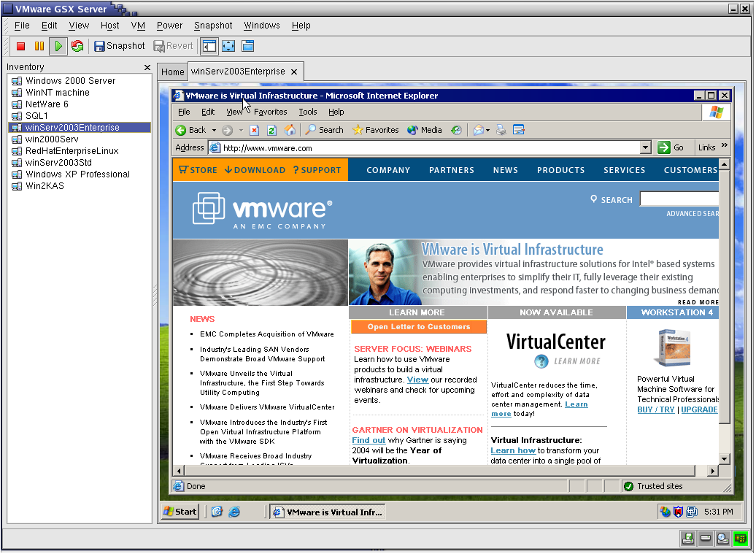The height and width of the screenshot is (554, 756).
Task: Take a snapshot using the Snapshot button
Action: [119, 46]
